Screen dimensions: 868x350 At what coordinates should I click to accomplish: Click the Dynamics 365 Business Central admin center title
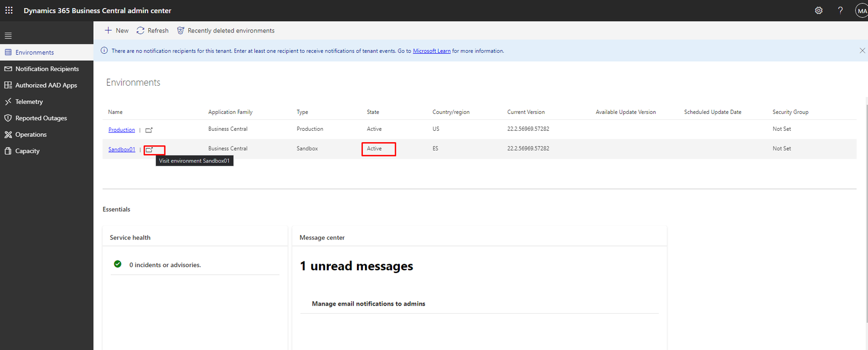click(x=97, y=10)
